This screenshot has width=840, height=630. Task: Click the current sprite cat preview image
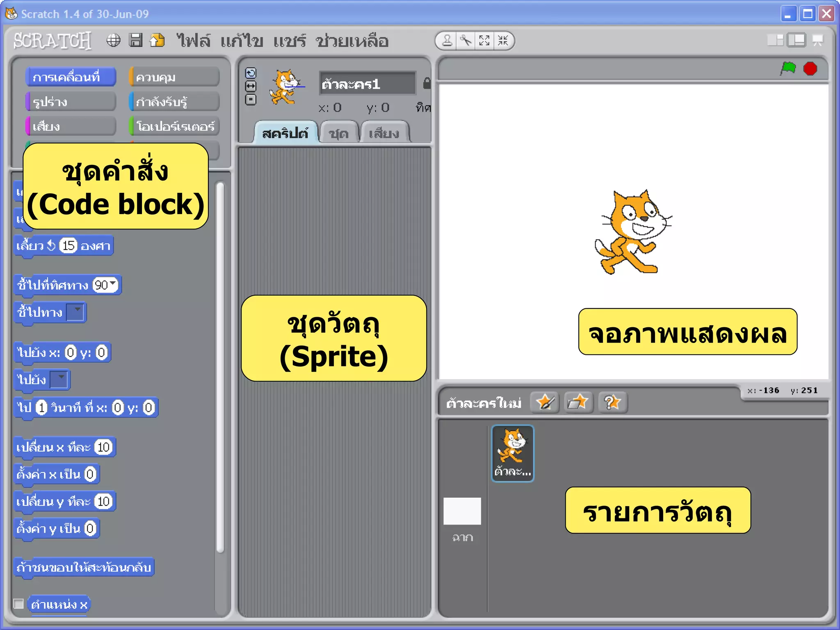[x=286, y=87]
